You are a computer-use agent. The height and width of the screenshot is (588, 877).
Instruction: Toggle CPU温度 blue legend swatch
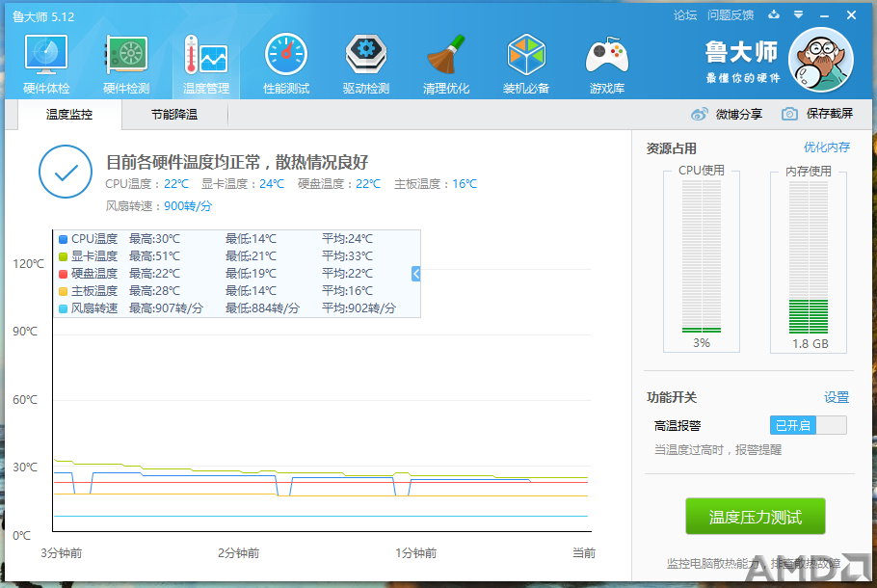(x=64, y=239)
